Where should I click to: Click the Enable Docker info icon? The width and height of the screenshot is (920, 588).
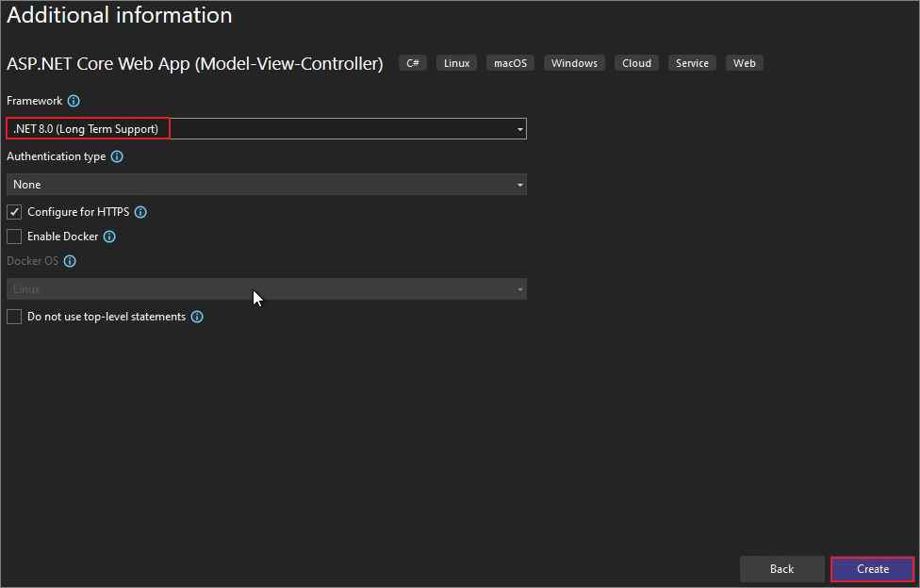click(109, 237)
